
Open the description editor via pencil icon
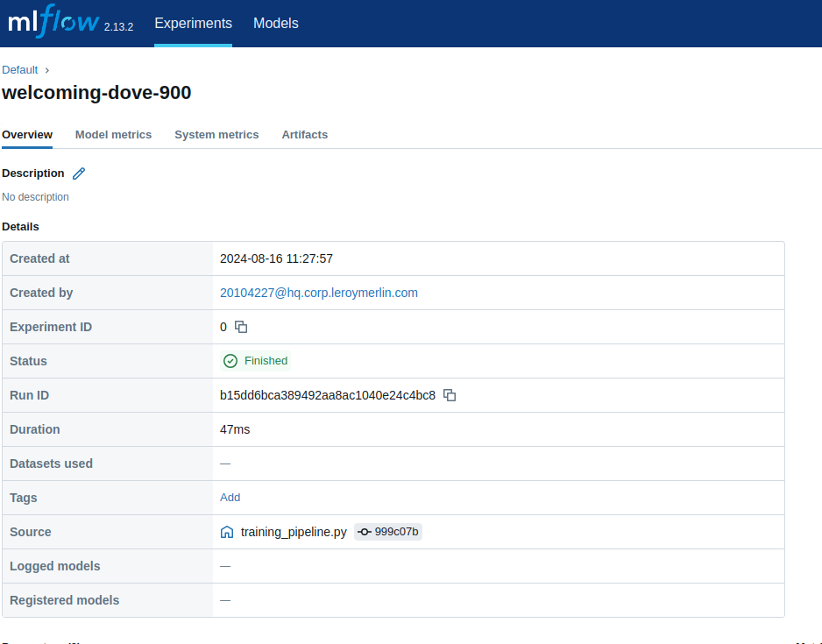(78, 173)
